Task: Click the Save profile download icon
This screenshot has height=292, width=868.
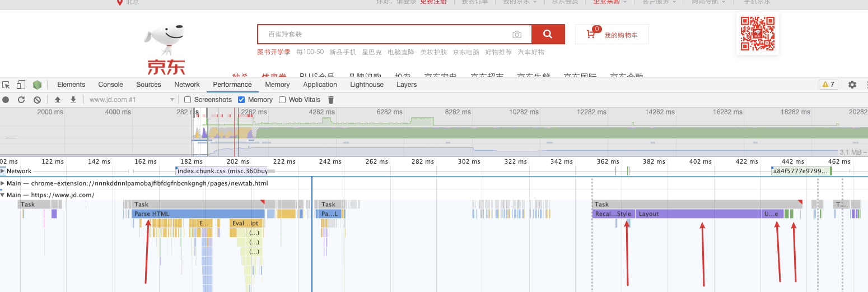Action: [x=73, y=100]
